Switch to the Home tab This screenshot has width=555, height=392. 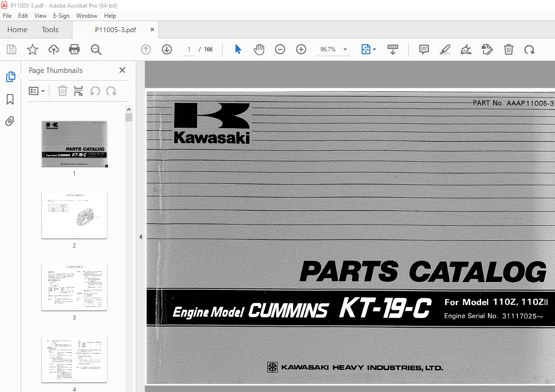pos(17,29)
